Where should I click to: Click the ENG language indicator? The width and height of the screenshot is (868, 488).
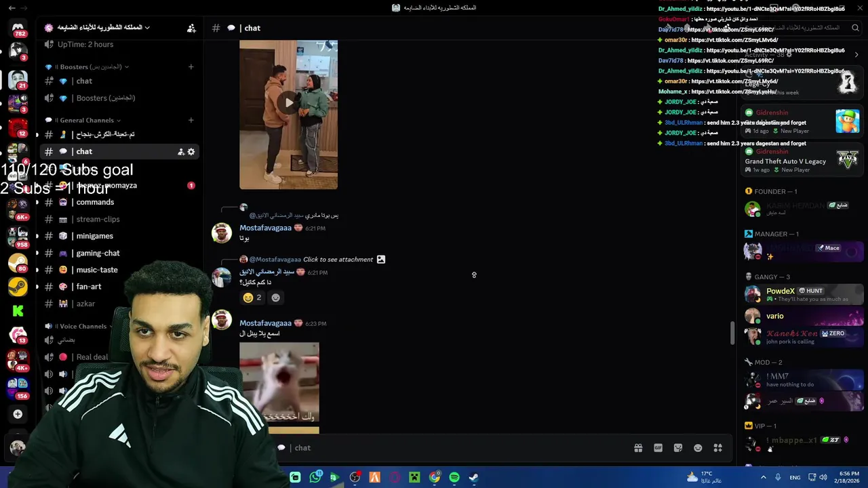coord(795,477)
